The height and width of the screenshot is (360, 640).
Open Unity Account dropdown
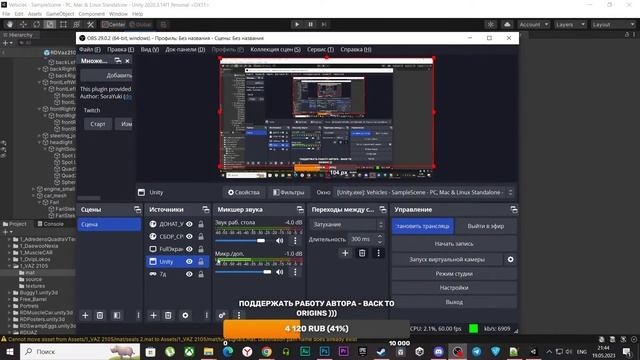tap(533, 24)
